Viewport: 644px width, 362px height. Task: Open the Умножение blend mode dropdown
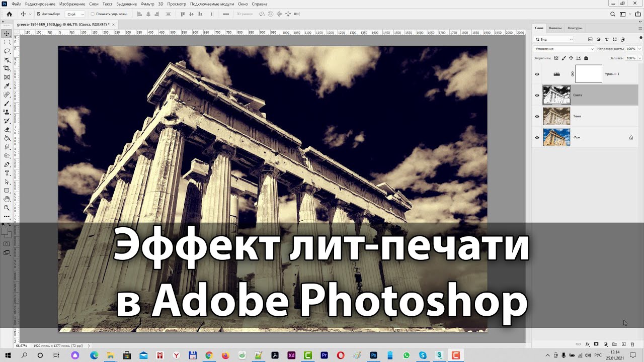pos(565,49)
